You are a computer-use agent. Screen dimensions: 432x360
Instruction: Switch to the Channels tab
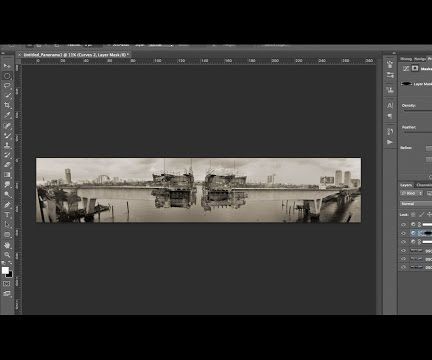[x=424, y=185]
